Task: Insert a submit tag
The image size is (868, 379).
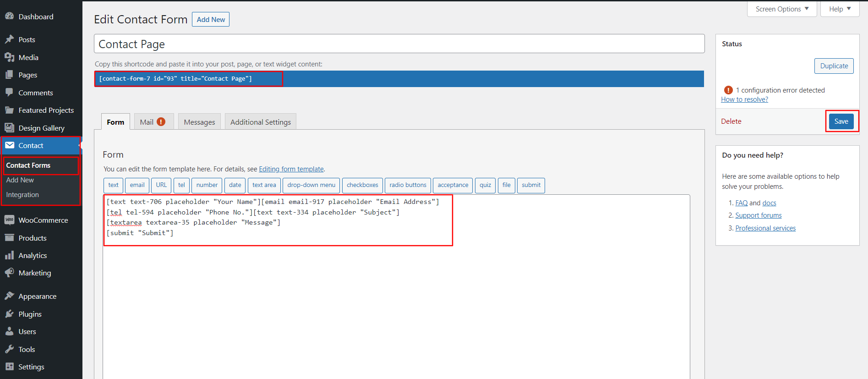Action: [531, 185]
